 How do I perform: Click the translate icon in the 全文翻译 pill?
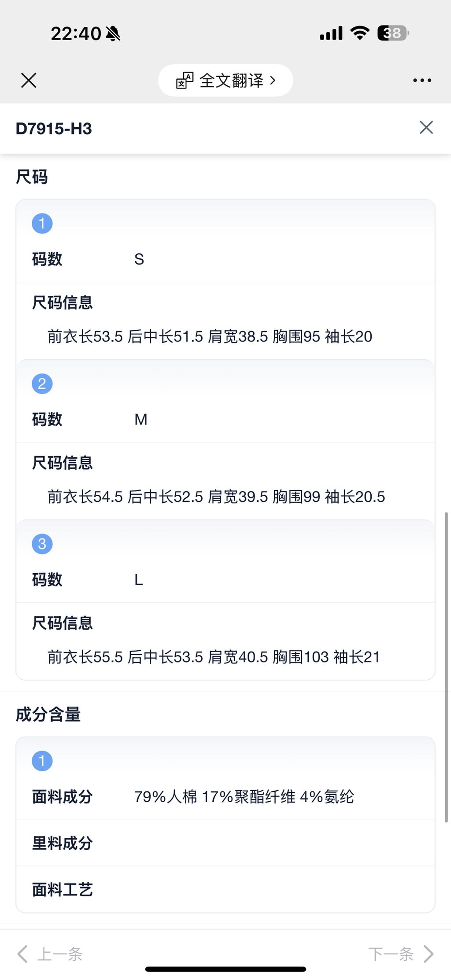(x=185, y=80)
